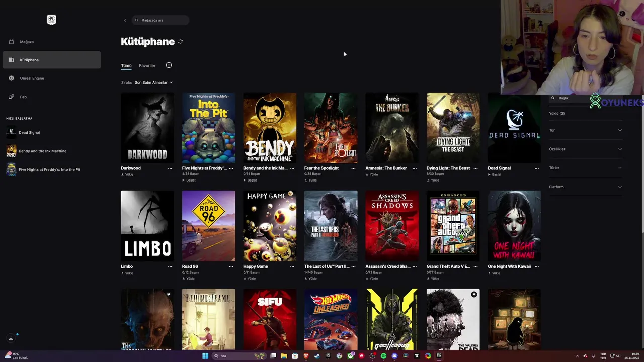Viewport: 644px width, 362px height.
Task: Select Kütüphane in the sidebar
Action: click(x=51, y=60)
